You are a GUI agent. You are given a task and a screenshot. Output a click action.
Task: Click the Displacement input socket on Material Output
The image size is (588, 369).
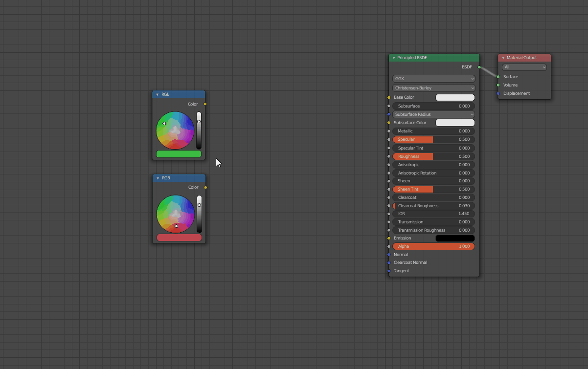[x=499, y=93]
